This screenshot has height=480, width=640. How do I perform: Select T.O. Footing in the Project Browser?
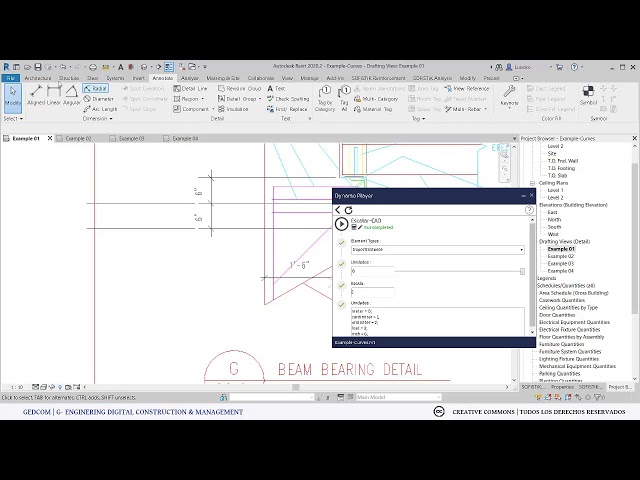point(561,168)
